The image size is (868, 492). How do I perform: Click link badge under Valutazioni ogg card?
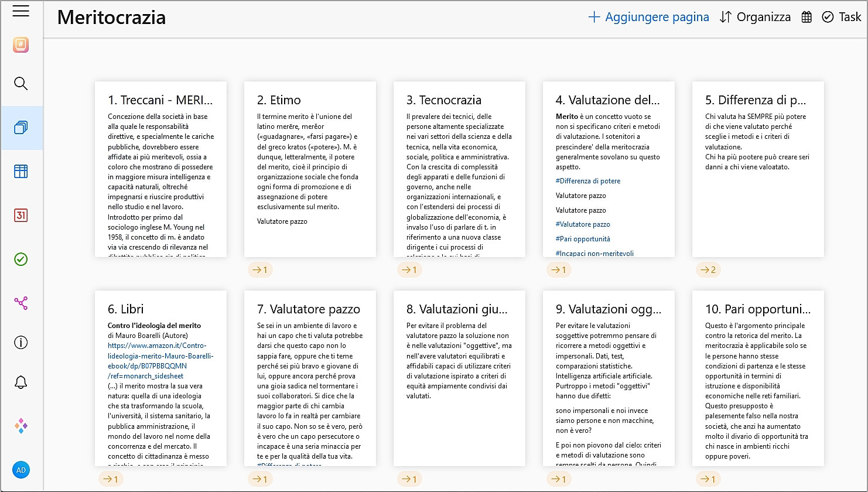click(558, 479)
